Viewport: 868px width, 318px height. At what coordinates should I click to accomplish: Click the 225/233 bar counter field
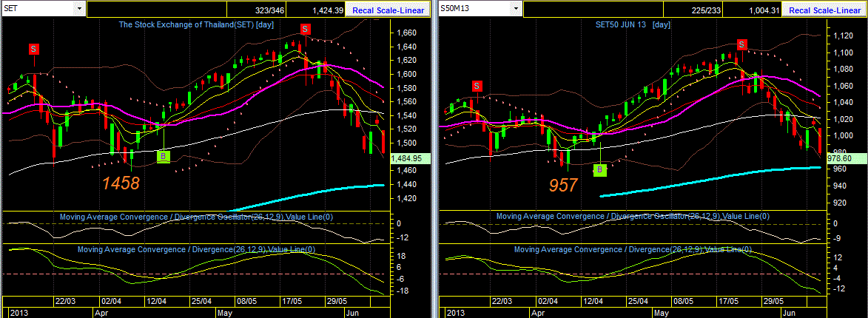tap(693, 10)
